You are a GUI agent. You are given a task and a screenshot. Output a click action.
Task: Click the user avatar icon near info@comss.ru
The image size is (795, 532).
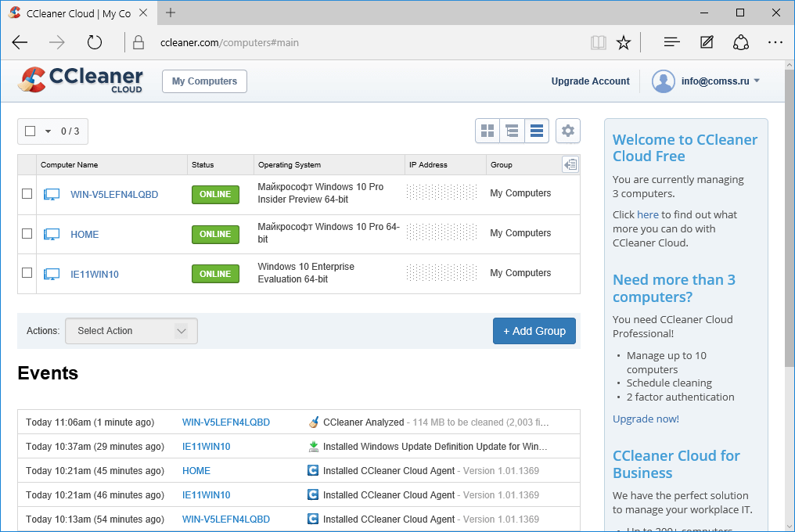tap(663, 81)
